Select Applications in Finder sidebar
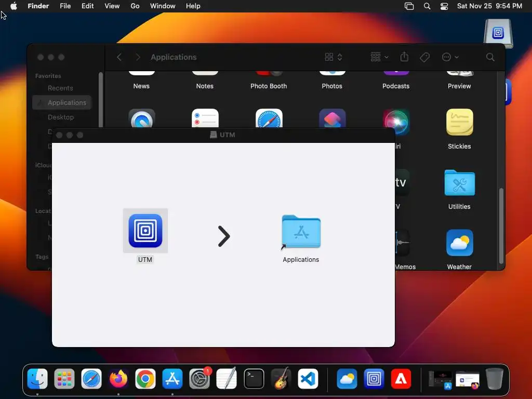532x399 pixels. (62, 102)
